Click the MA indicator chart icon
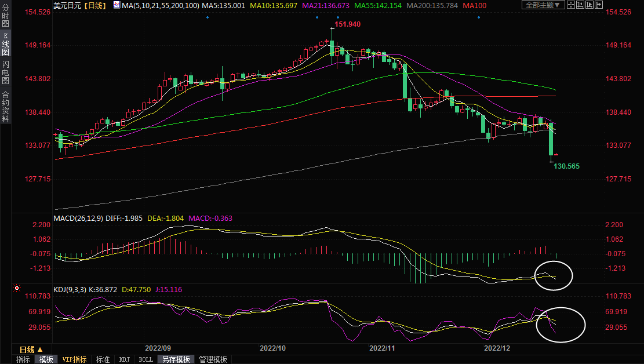 click(117, 5)
